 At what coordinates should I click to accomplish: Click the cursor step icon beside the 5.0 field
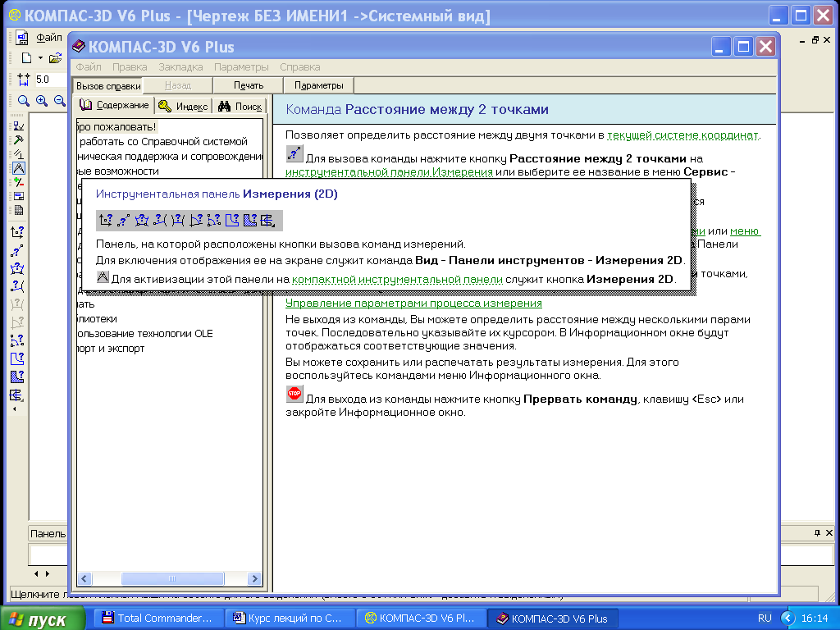click(x=24, y=80)
